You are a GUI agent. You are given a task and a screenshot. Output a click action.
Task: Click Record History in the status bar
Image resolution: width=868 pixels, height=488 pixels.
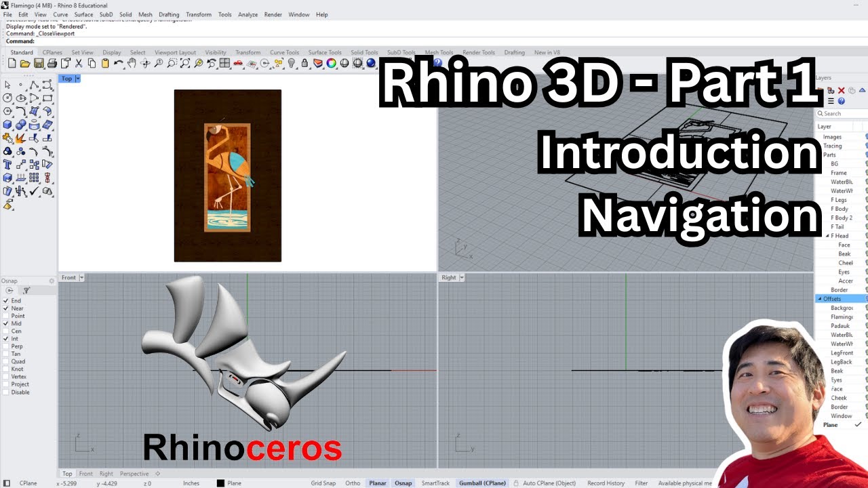pyautogui.click(x=606, y=483)
